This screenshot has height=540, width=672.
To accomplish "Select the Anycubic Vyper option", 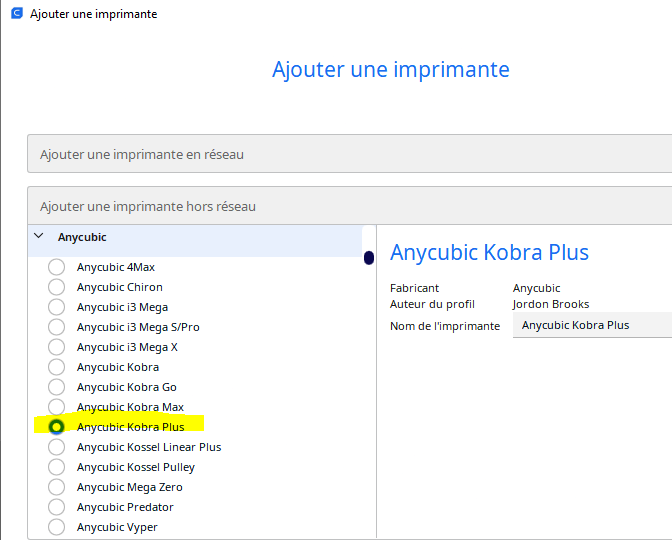I will (x=57, y=527).
